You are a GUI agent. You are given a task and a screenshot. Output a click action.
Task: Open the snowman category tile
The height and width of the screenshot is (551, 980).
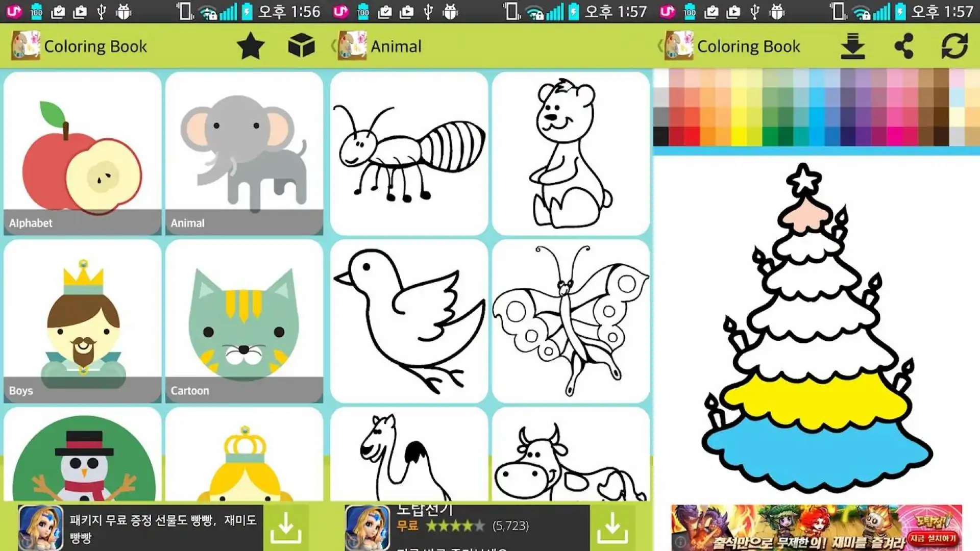82,454
